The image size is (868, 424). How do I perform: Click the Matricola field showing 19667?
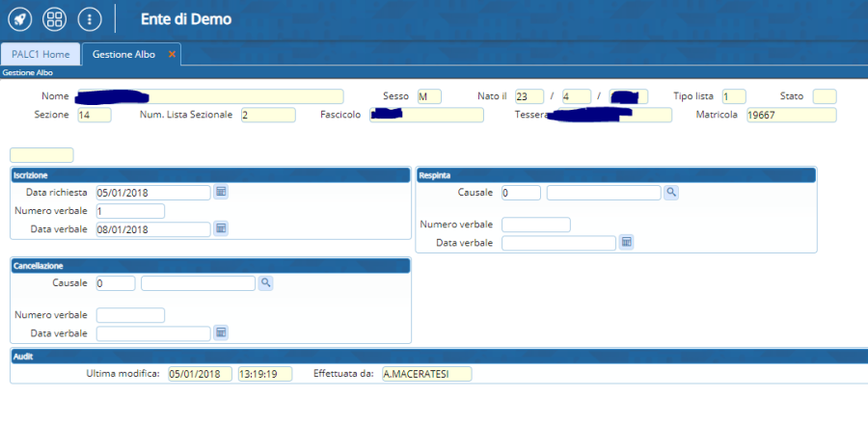tap(791, 115)
